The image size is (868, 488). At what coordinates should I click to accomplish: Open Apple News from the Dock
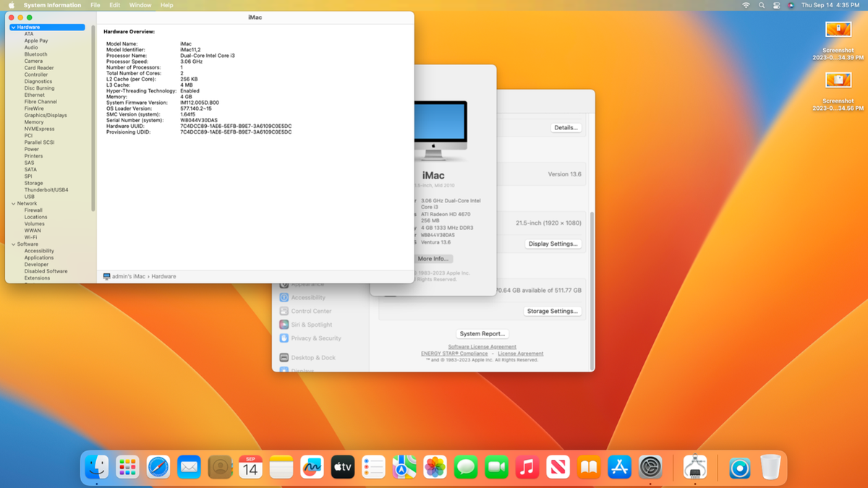pos(558,467)
